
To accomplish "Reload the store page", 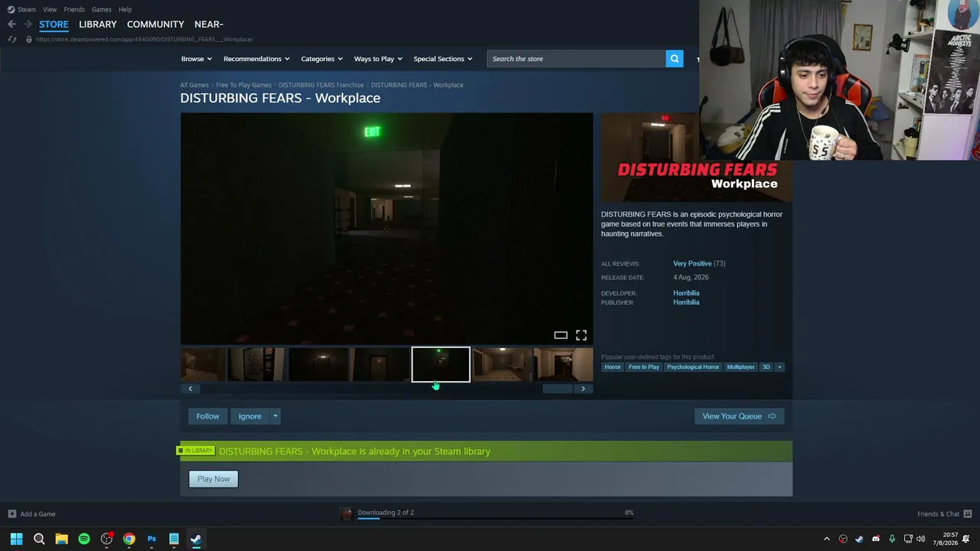I will (12, 39).
